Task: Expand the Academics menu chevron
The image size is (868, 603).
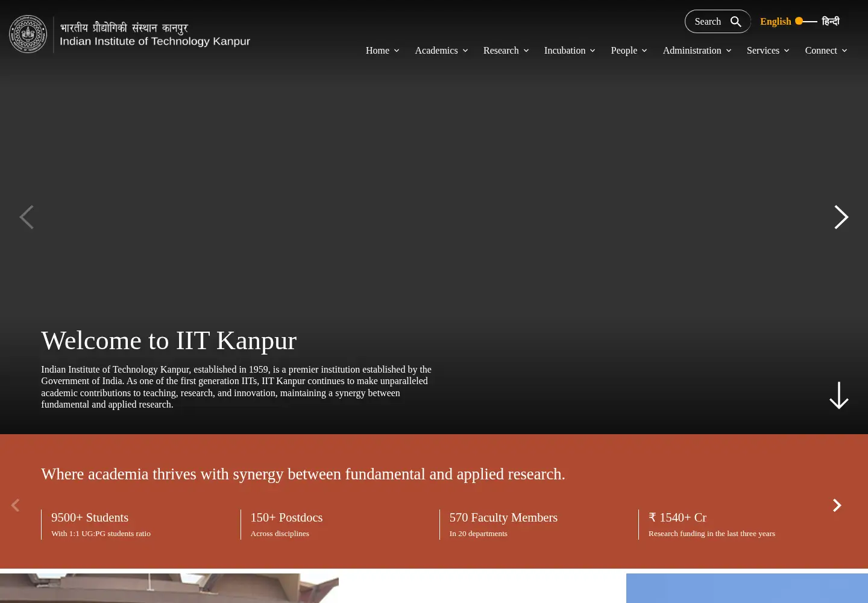Action: [x=465, y=51]
